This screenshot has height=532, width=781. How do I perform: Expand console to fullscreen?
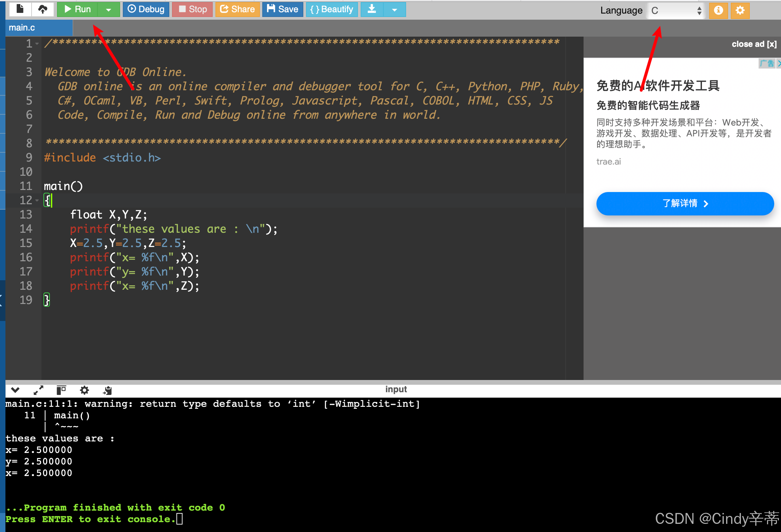tap(38, 390)
